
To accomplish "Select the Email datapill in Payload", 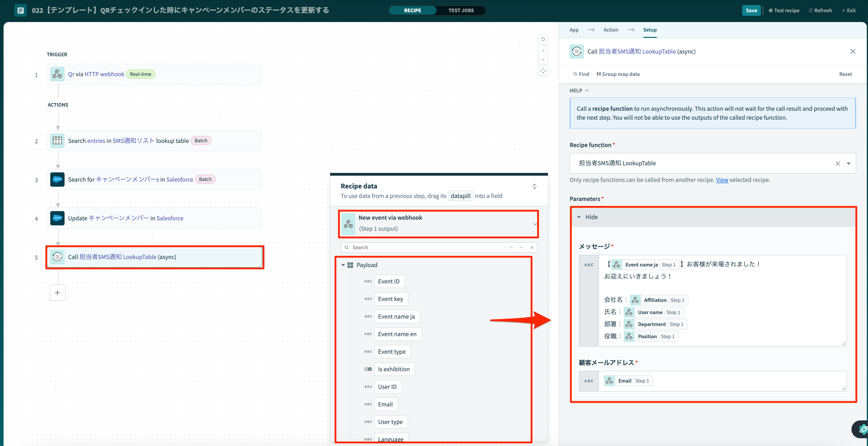I will 386,404.
